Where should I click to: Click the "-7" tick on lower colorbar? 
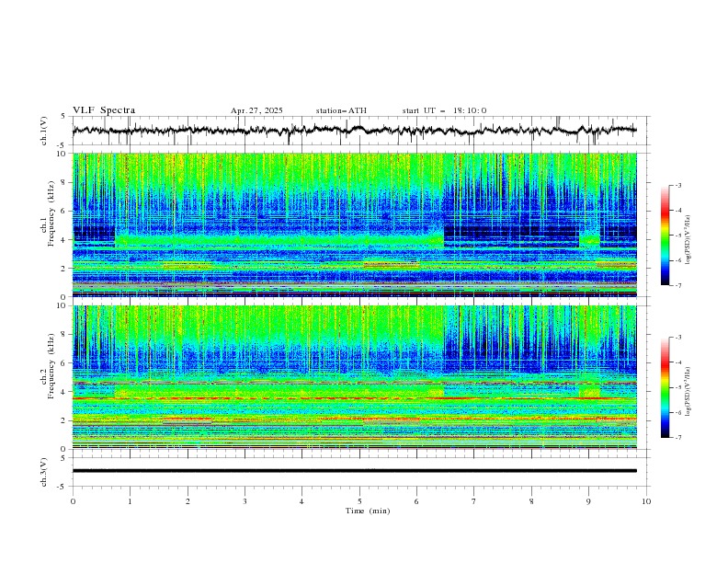(x=677, y=438)
